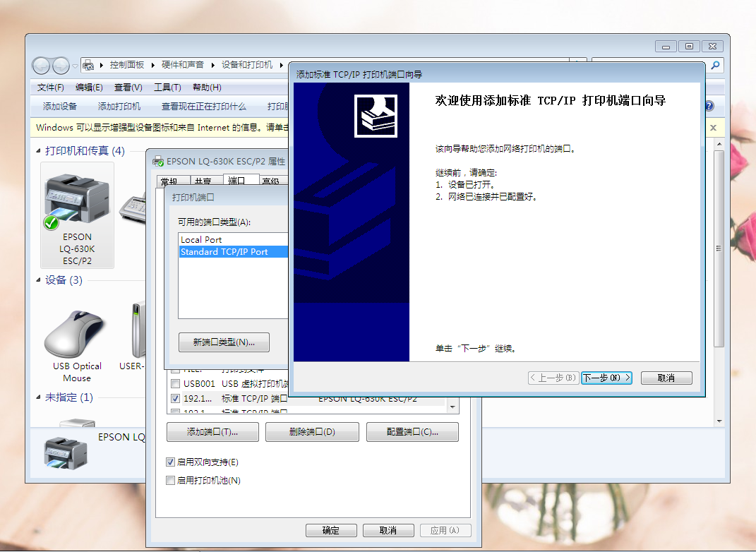Viewport: 756px width, 552px height.
Task: Click 下一步(N) in the TCP/IP port wizard
Action: (606, 378)
